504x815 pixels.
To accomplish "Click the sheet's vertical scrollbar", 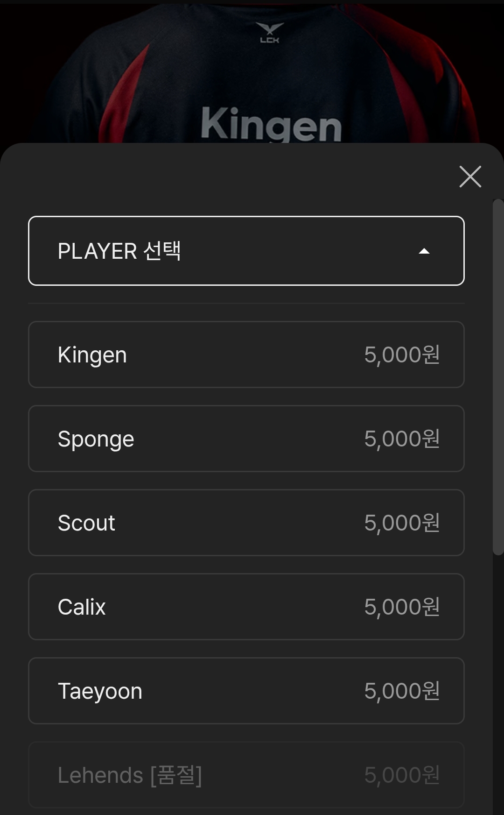I will pos(498,377).
